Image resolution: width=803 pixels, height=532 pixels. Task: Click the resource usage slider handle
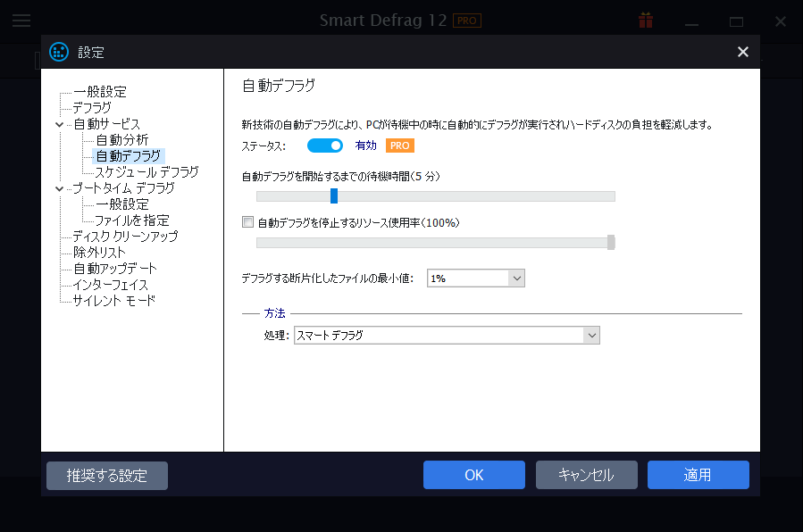611,243
